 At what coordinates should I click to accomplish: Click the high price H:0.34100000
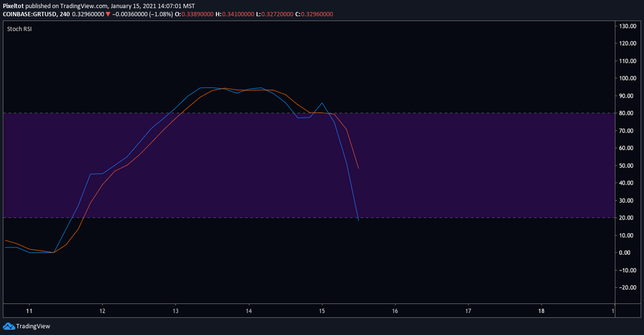(235, 13)
